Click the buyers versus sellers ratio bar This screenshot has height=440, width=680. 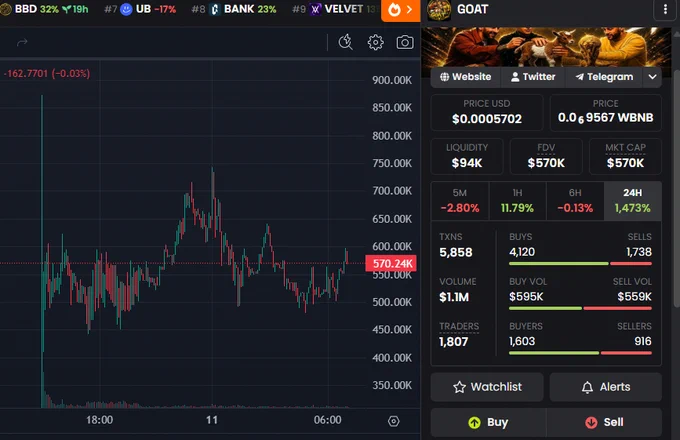(x=580, y=353)
